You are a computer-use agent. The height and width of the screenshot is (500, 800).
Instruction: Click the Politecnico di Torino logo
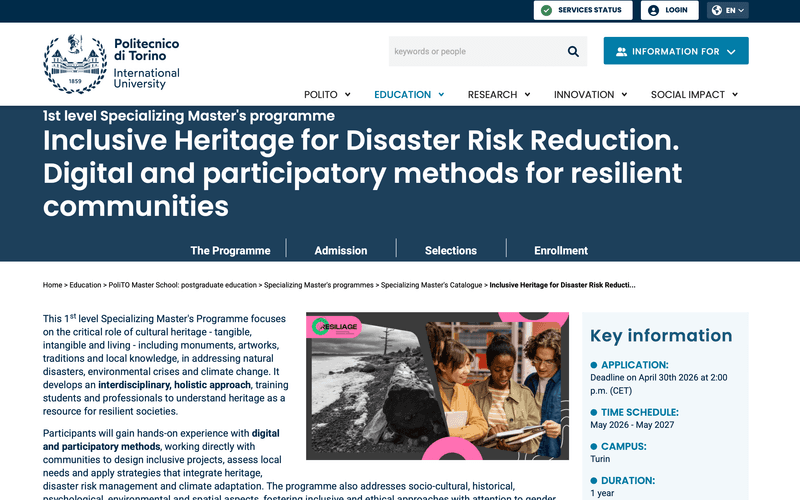112,63
